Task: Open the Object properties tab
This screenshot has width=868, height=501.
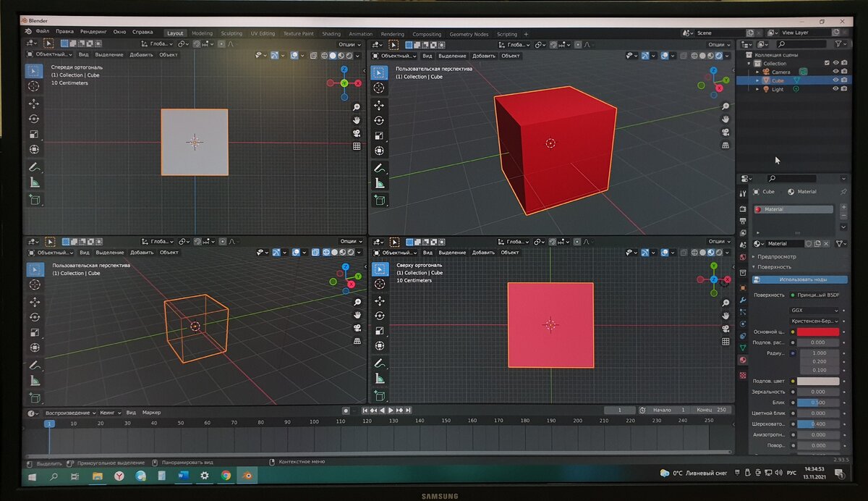Action: pyautogui.click(x=742, y=287)
